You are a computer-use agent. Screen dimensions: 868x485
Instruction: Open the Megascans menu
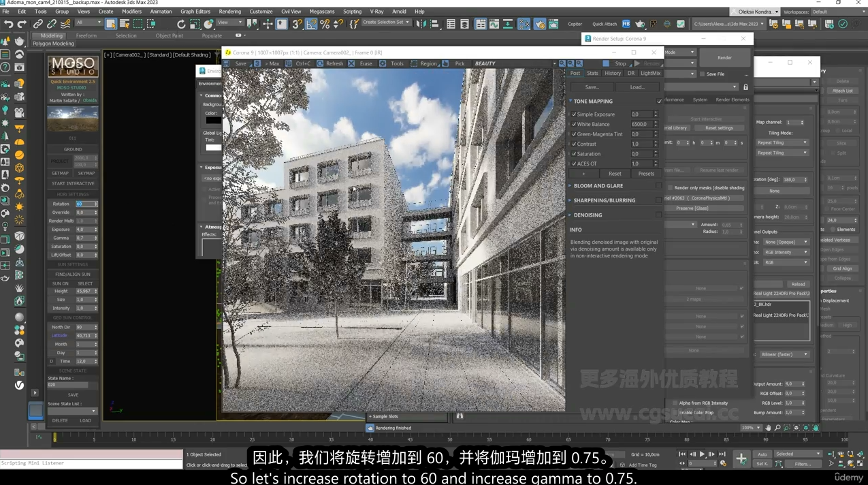(321, 12)
